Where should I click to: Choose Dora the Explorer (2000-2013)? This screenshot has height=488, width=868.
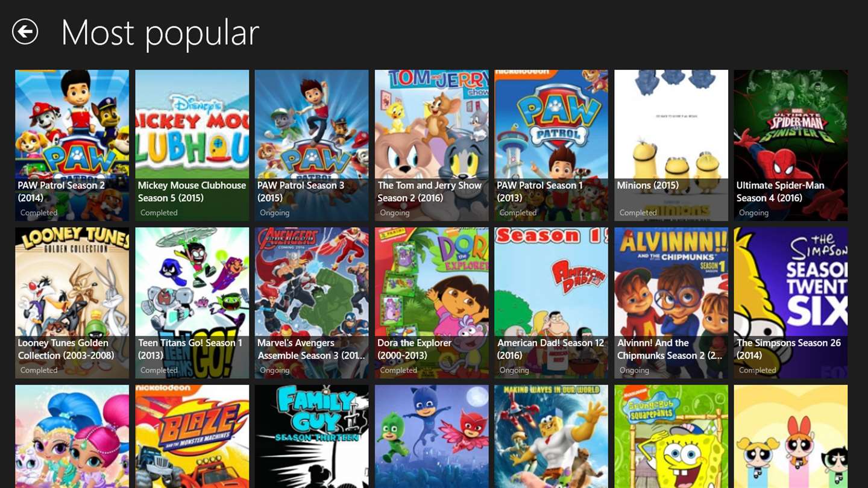tap(432, 303)
